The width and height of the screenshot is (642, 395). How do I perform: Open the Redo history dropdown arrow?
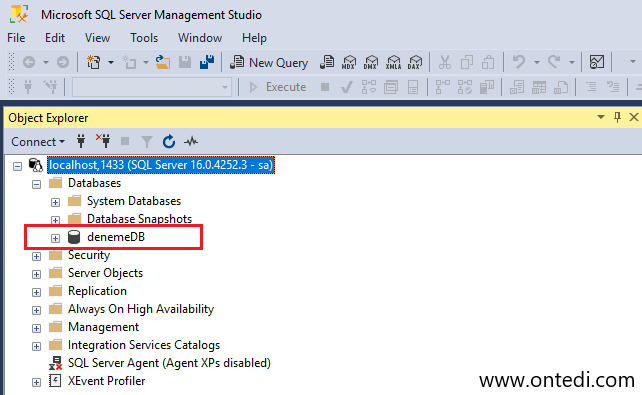point(572,62)
